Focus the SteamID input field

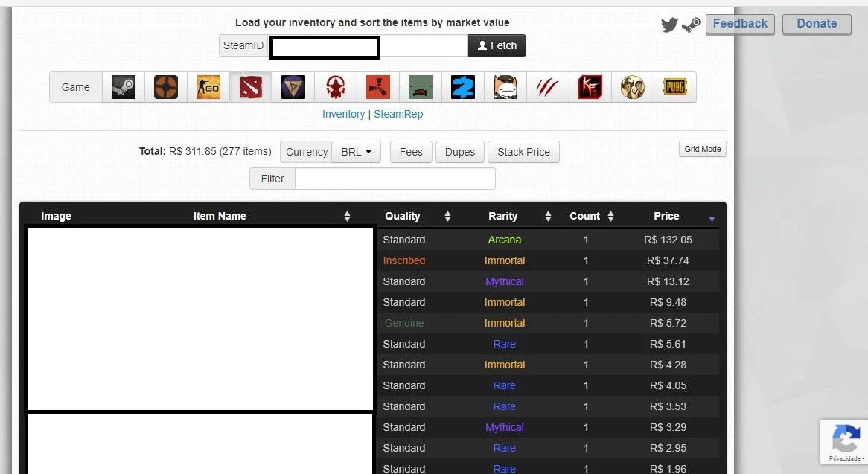(x=368, y=45)
